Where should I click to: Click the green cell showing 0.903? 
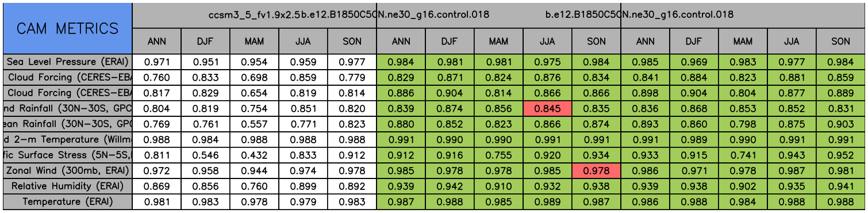click(841, 124)
